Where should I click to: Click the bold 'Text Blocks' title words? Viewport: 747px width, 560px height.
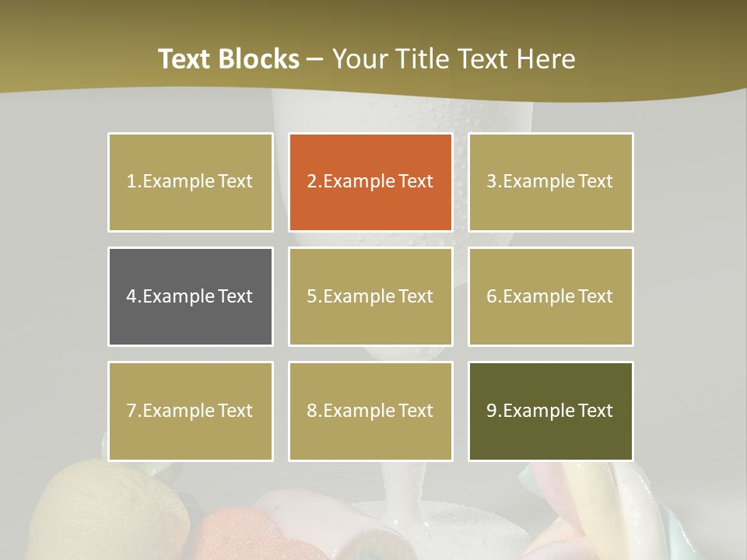228,59
